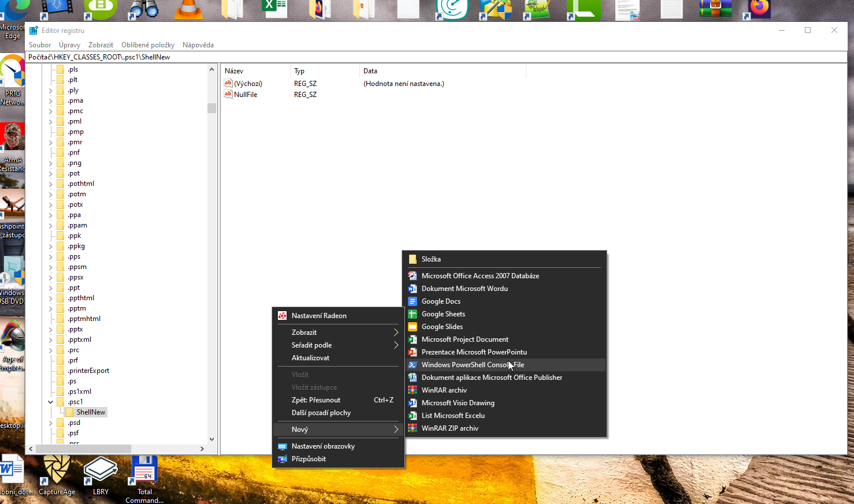Click the tree scroll-up arrow
The height and width of the screenshot is (504, 854).
pos(211,69)
